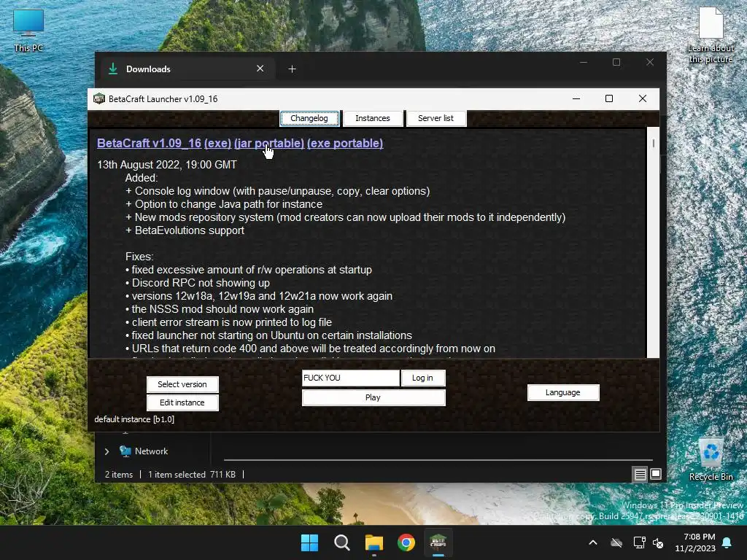Add a new tab in File Explorer
This screenshot has width=747, height=560.
point(292,69)
